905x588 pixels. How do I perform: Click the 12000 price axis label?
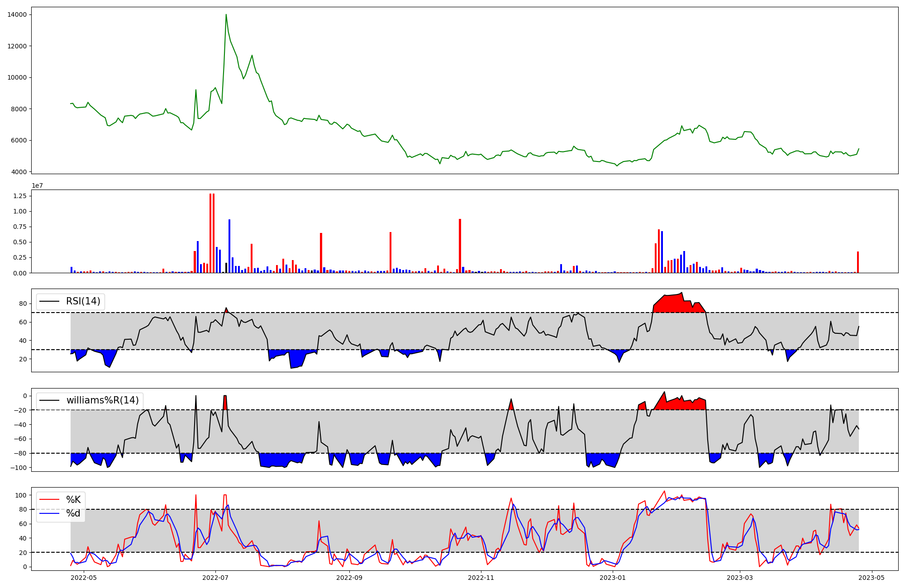[x=17, y=46]
